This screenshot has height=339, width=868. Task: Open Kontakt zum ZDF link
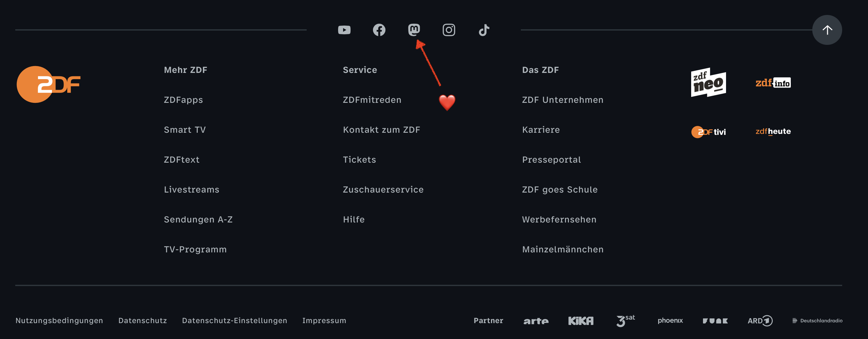[x=381, y=130]
